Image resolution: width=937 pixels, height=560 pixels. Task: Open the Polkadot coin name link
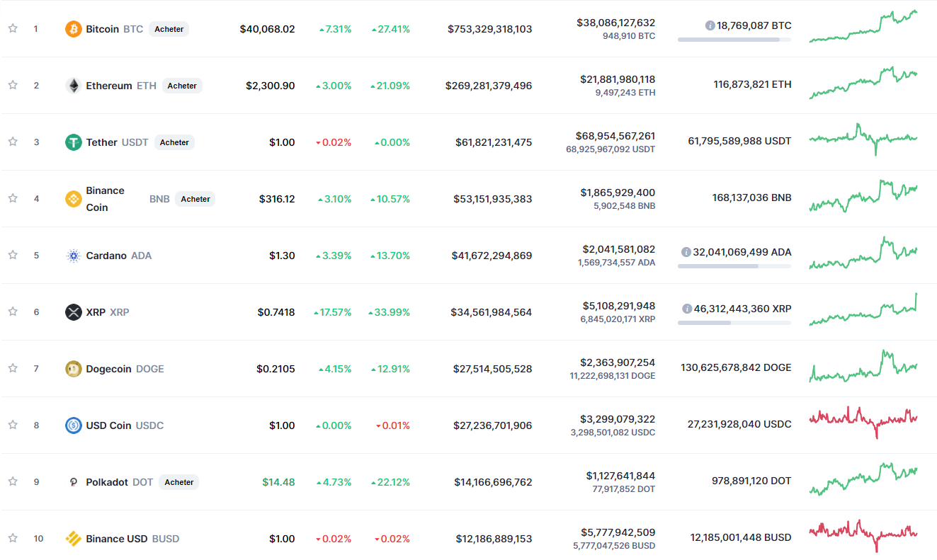107,482
